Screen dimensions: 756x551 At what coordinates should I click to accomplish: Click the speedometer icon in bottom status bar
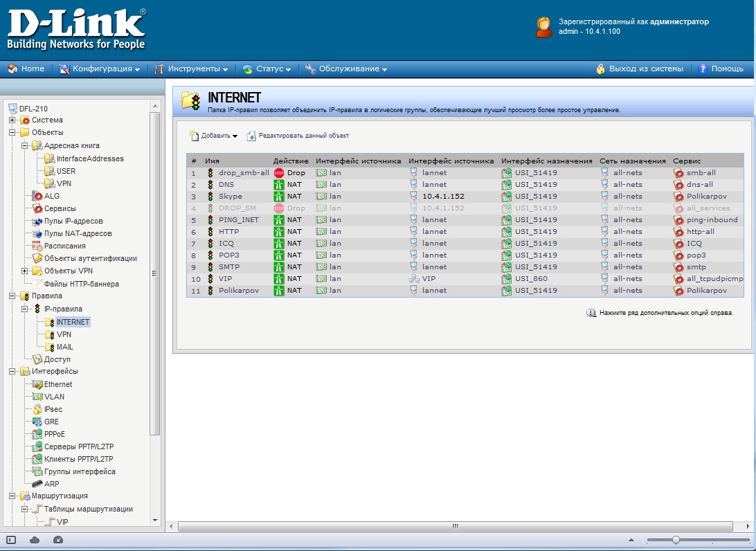pyautogui.click(x=57, y=540)
